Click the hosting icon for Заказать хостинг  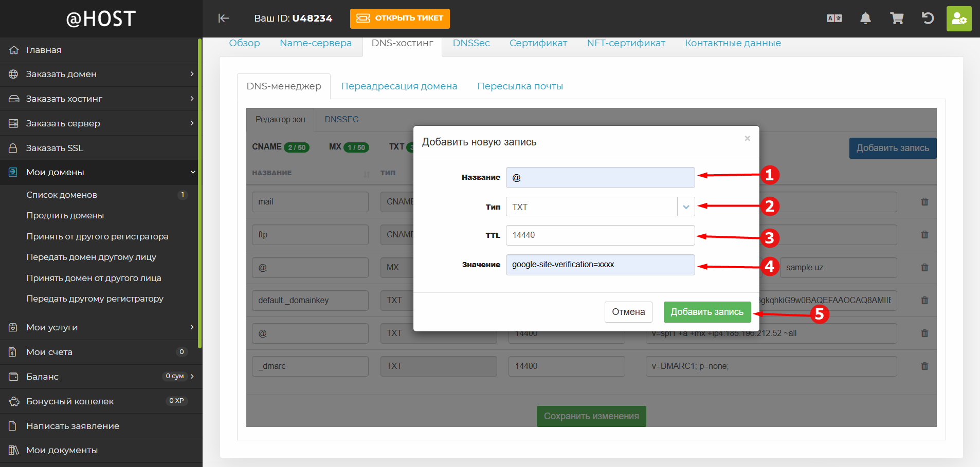click(x=14, y=99)
